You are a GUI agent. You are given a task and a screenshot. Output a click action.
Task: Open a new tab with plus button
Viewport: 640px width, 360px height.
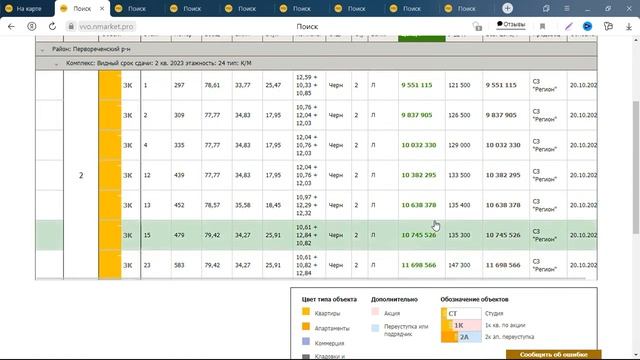(507, 8)
